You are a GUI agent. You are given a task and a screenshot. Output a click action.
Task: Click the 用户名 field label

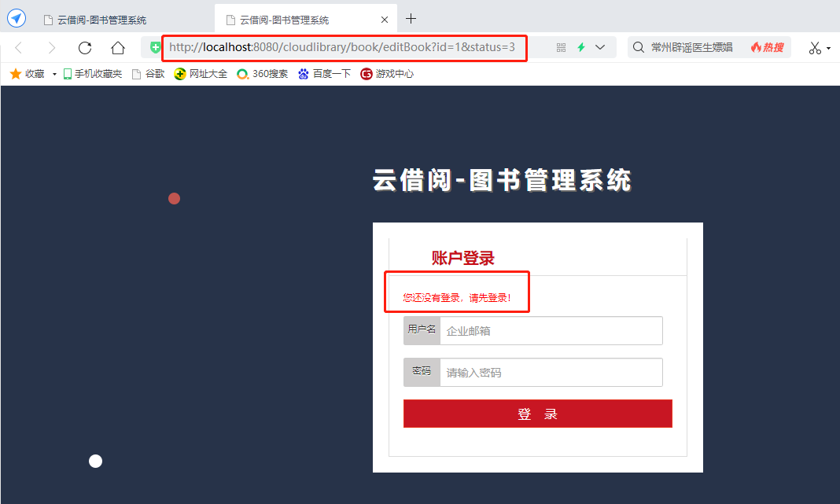[x=422, y=329]
